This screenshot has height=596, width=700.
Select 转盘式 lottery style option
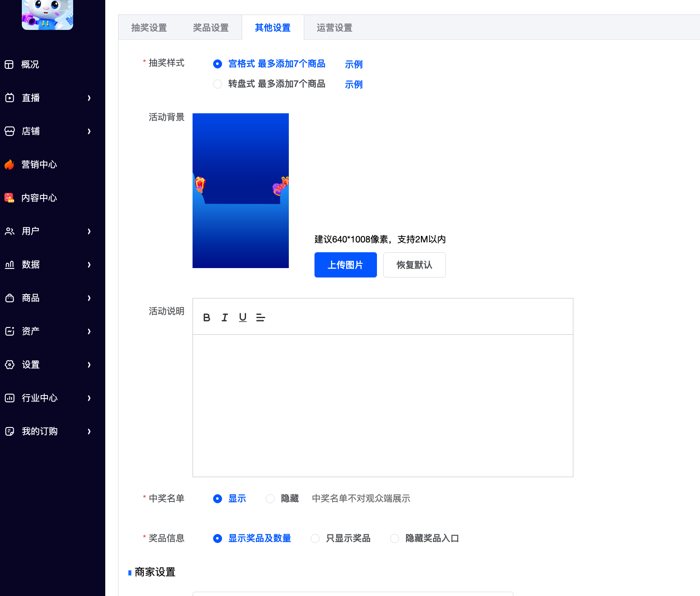[218, 84]
